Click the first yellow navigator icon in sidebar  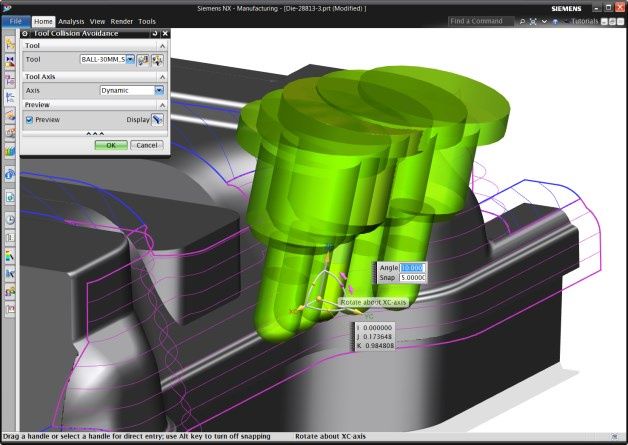[10, 44]
